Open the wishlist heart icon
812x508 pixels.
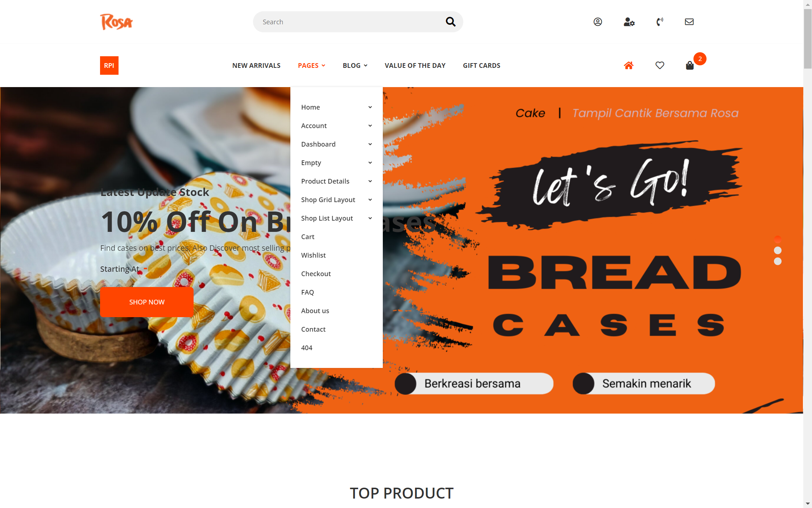(660, 65)
